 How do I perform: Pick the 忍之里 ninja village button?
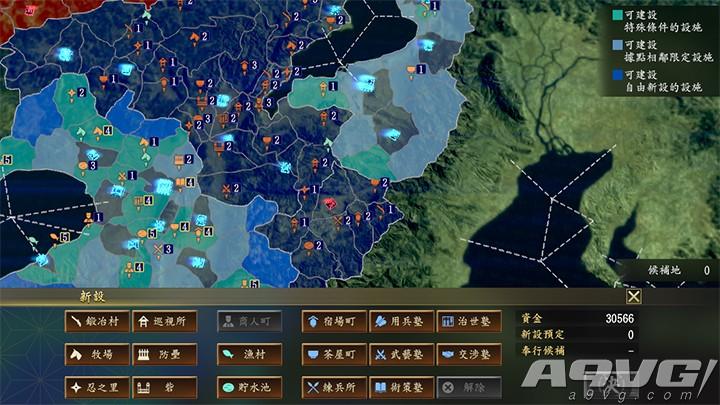point(97,388)
